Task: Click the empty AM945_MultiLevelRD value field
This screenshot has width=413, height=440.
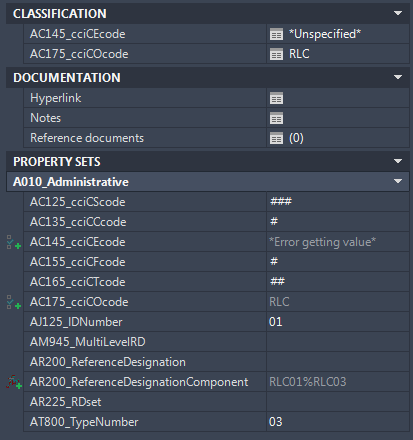Action: [x=338, y=342]
